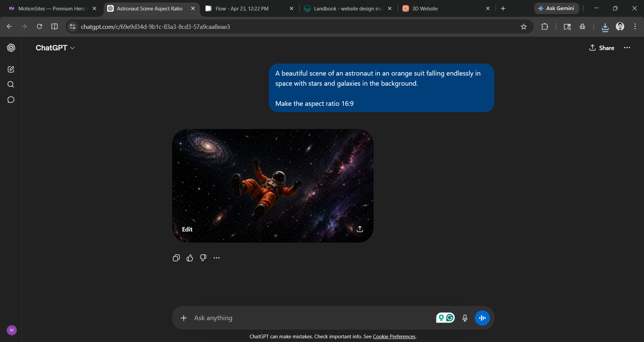
Task: Click the Grammarly assistant icon in composer
Action: 449,317
